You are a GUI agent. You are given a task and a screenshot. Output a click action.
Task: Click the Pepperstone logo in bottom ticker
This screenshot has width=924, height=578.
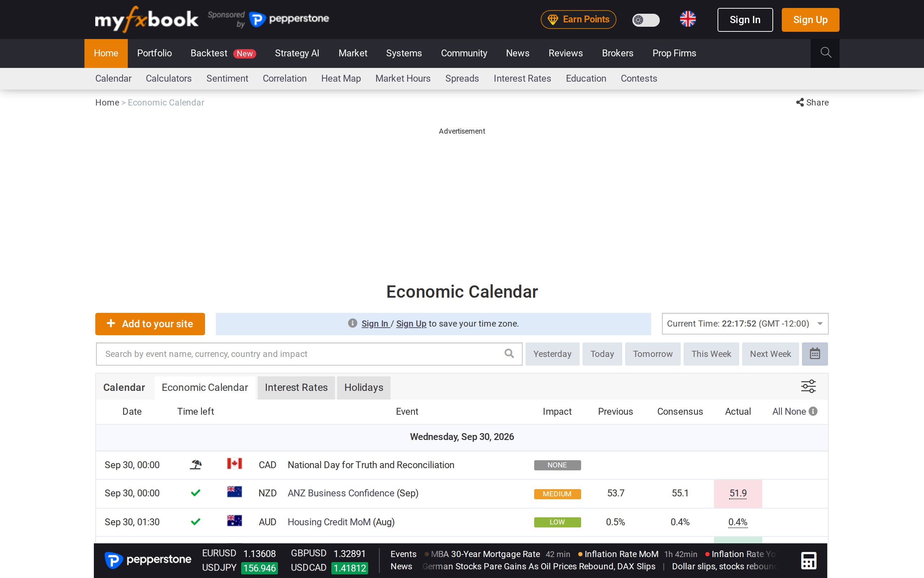coord(148,560)
